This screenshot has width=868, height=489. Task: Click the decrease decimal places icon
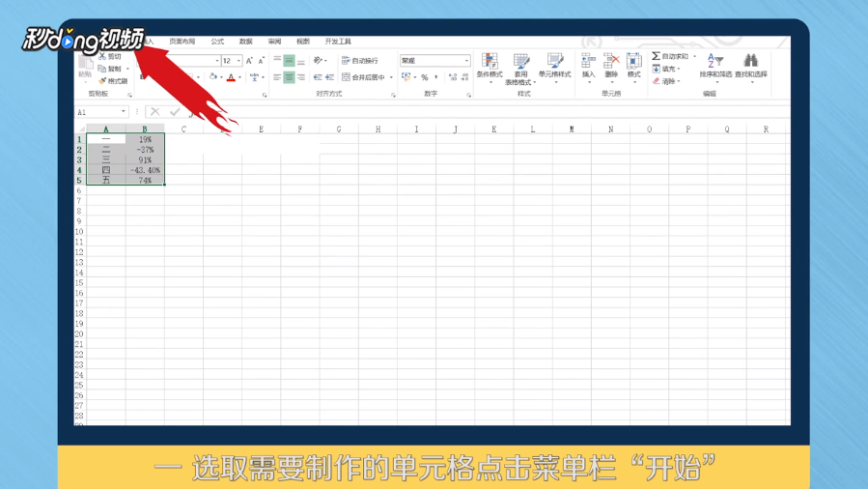click(x=464, y=77)
